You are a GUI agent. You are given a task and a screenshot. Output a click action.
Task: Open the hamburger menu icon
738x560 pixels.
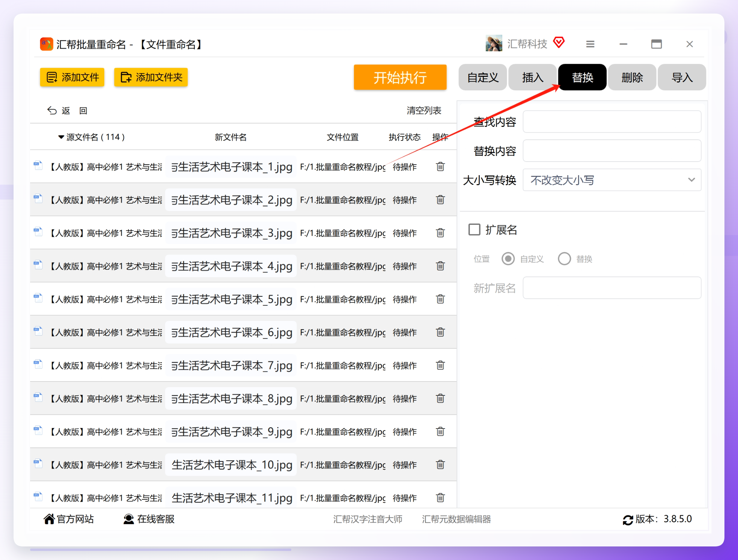coord(590,44)
